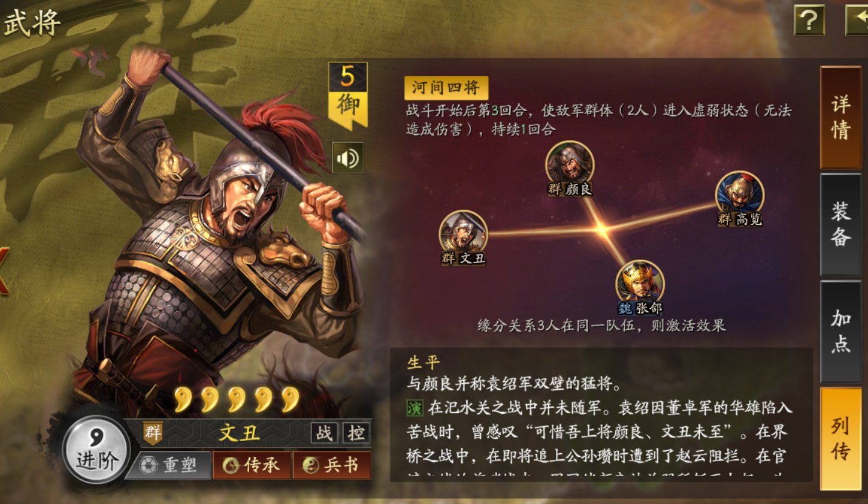Screen dimensions: 868x504
Task: Switch to the 装备 tab
Action: click(841, 224)
